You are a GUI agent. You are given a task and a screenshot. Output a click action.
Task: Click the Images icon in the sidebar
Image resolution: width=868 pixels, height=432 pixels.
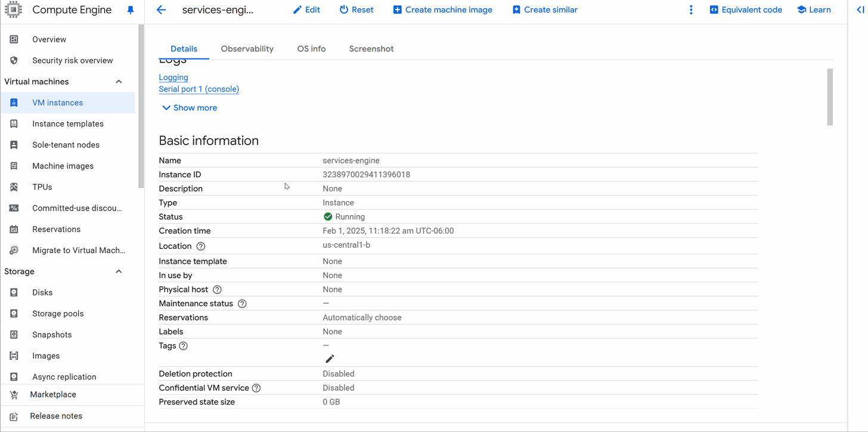(x=14, y=356)
